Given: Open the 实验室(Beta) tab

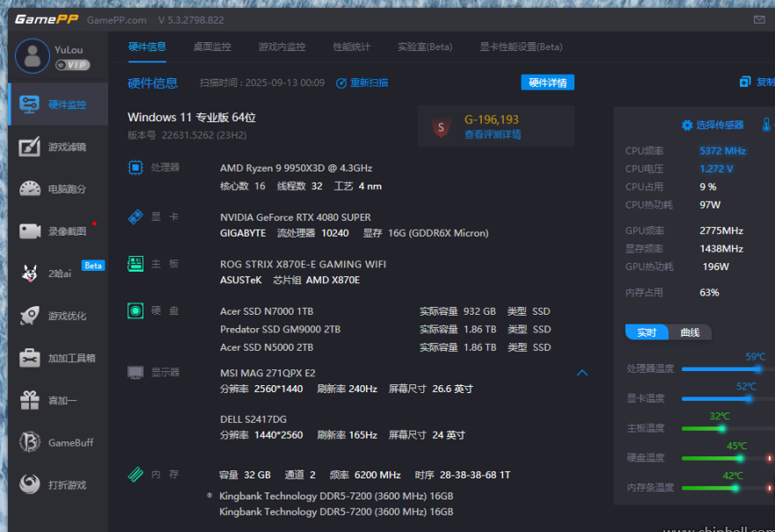Looking at the screenshot, I should (425, 47).
